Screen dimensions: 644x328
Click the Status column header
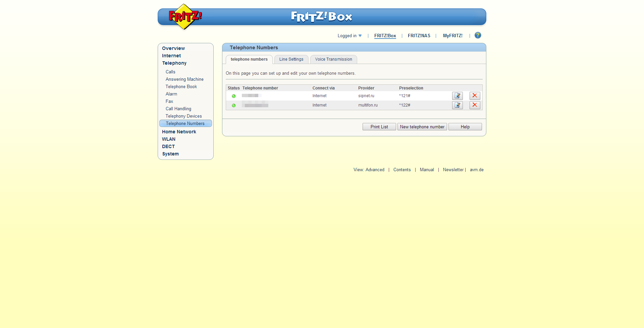[x=234, y=88]
